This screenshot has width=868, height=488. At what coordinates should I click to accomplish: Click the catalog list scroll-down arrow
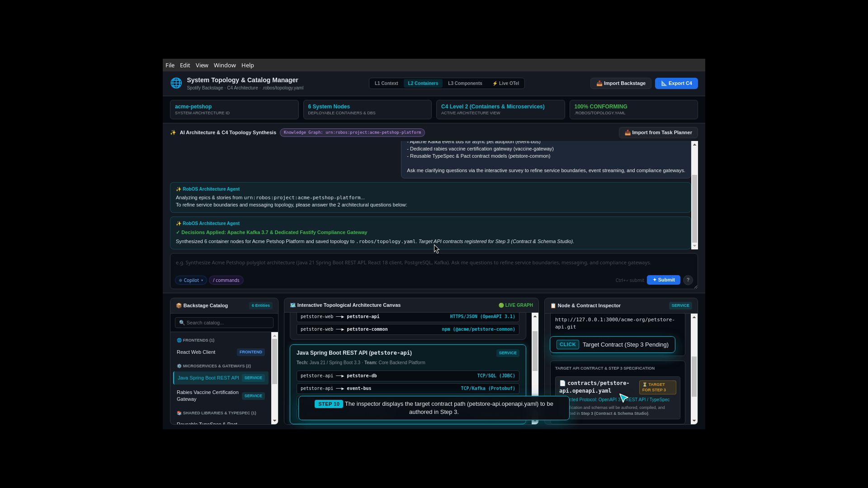(274, 421)
